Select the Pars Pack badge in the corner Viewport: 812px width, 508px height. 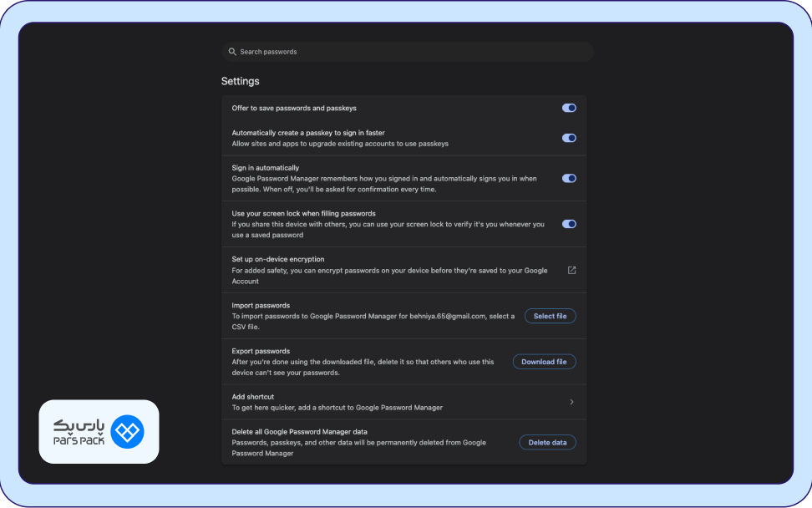point(99,432)
